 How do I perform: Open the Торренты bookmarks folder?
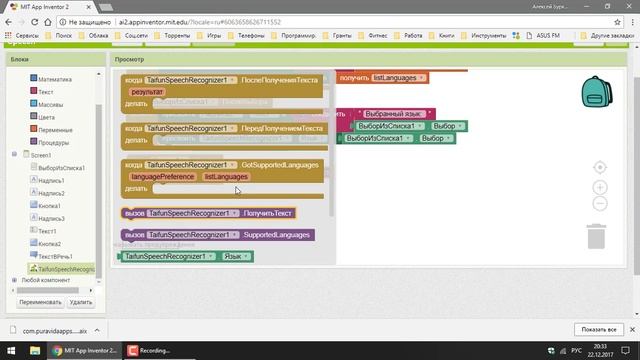click(x=172, y=36)
